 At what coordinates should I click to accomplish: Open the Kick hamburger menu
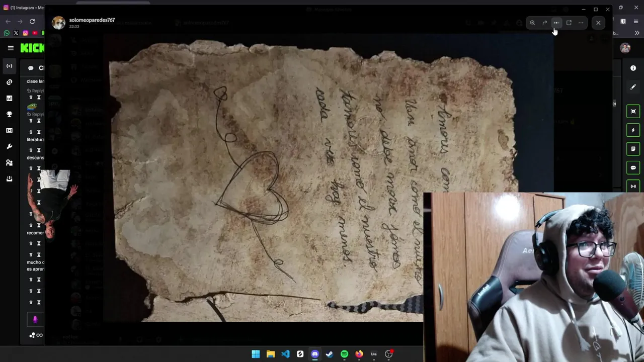point(11,48)
